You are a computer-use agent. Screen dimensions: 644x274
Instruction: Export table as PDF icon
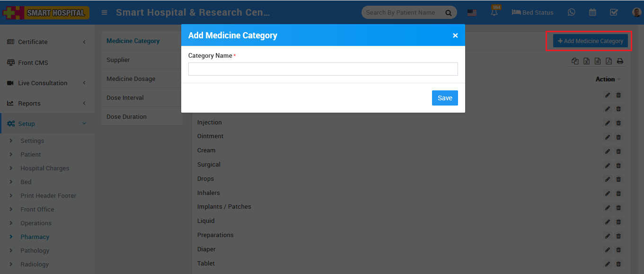point(609,61)
